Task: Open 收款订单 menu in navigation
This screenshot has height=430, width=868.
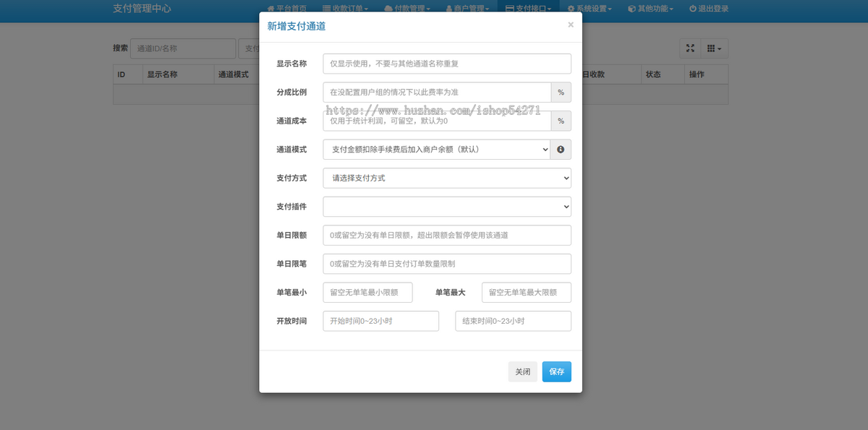Action: click(x=346, y=9)
